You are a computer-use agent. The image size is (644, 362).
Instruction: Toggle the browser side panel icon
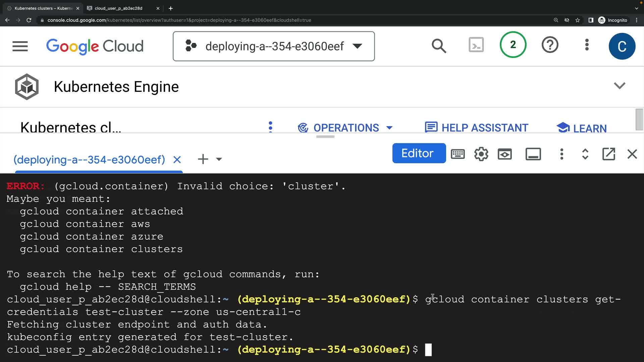click(x=591, y=20)
